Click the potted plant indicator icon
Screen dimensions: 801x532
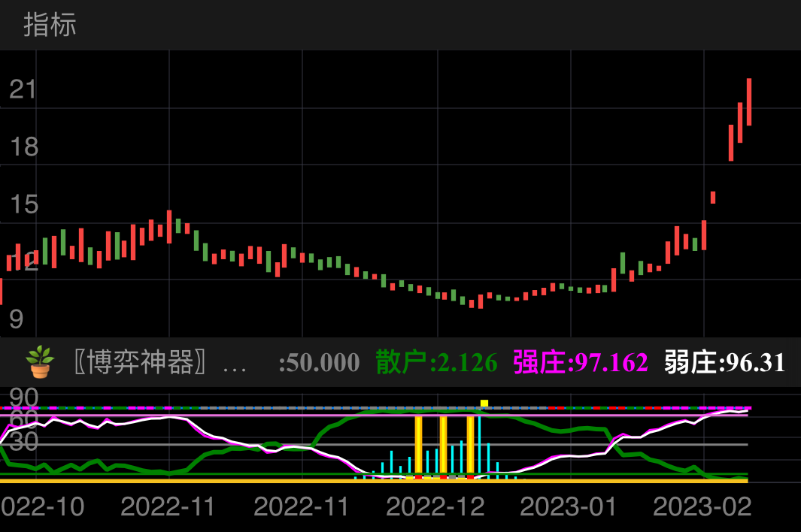click(x=40, y=362)
